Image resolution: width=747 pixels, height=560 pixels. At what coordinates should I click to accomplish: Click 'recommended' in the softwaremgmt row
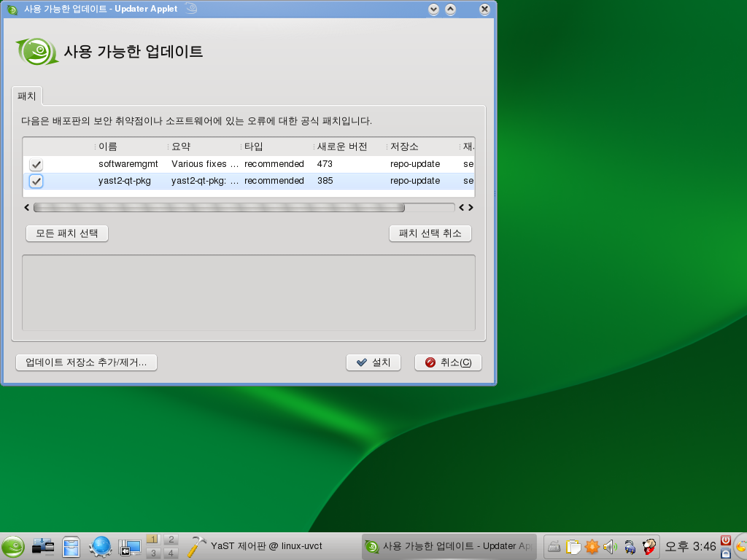point(274,164)
